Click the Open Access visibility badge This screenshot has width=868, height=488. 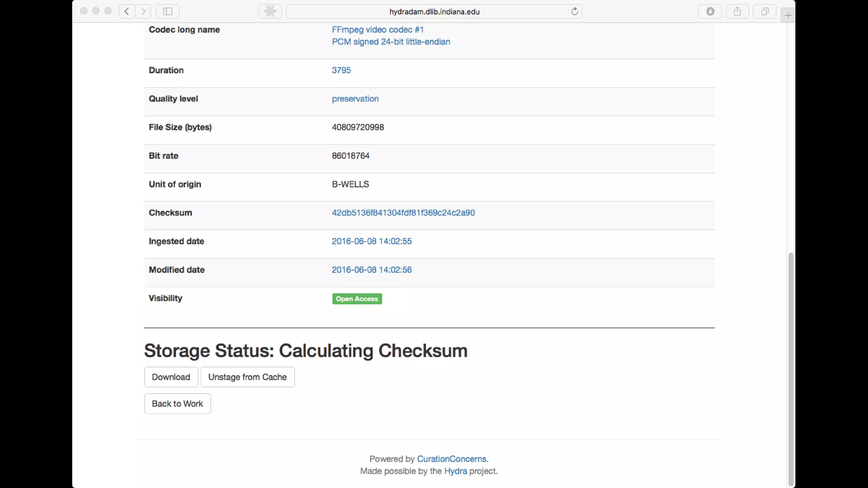357,299
